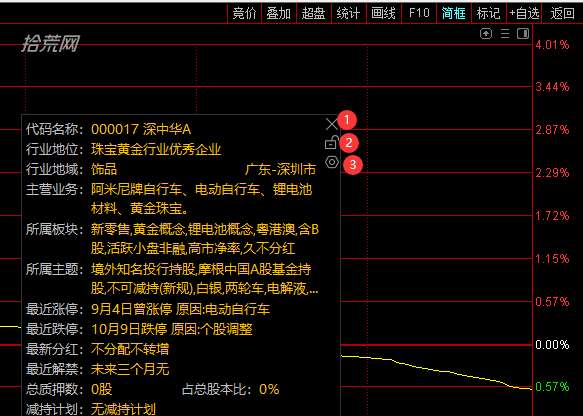Image resolution: width=583 pixels, height=416 pixels.
Task: Open info panel settings gear icon
Action: coord(332,162)
